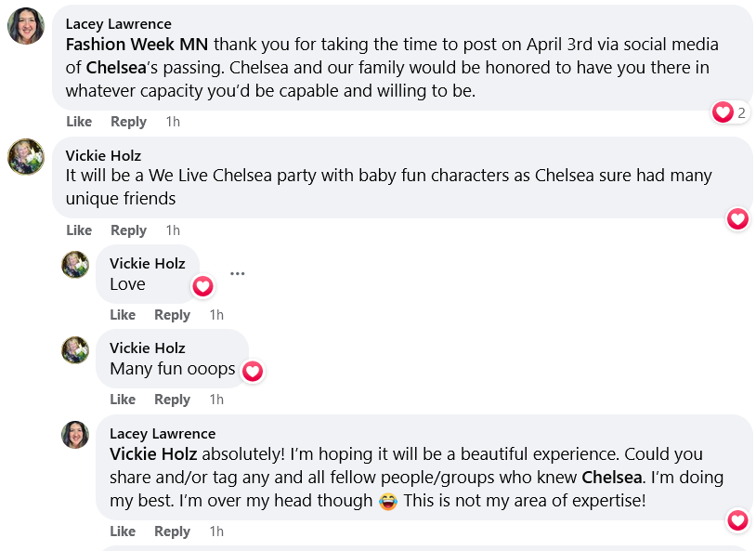Open Lacey Lawrence name on last reply

click(x=163, y=433)
